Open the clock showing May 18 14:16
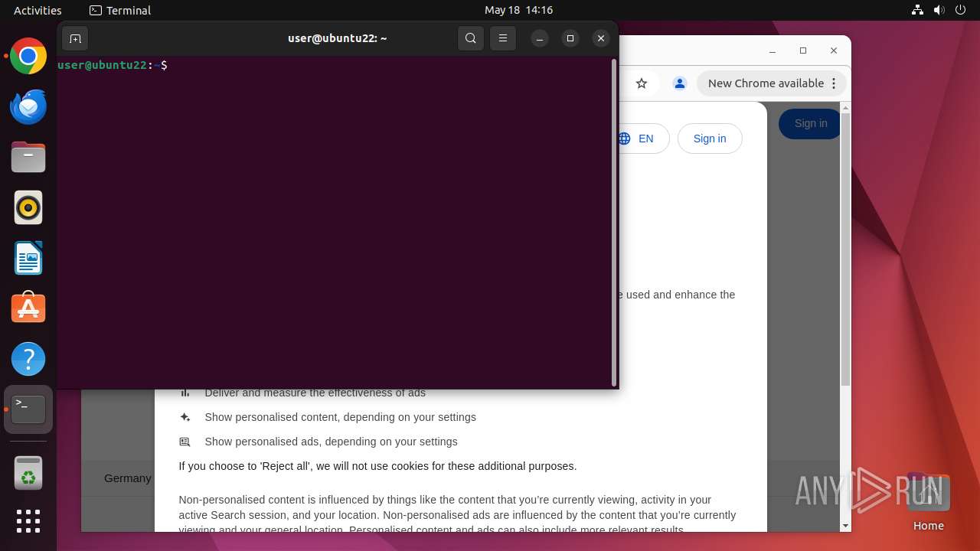The height and width of the screenshot is (551, 980). [x=518, y=10]
